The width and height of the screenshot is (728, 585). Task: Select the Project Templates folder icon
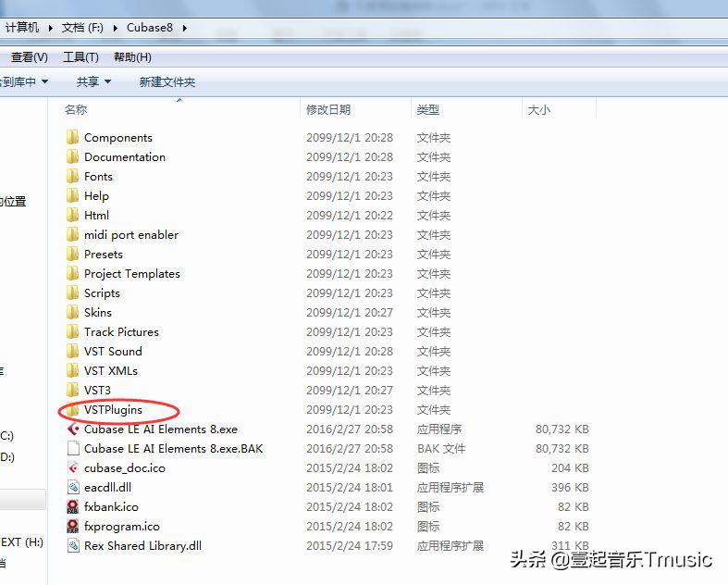[72, 274]
